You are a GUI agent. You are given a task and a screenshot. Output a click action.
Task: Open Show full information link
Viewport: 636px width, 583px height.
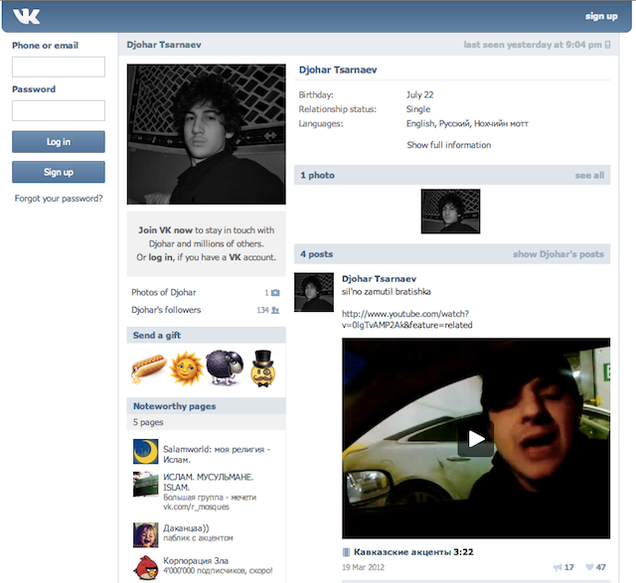point(449,145)
